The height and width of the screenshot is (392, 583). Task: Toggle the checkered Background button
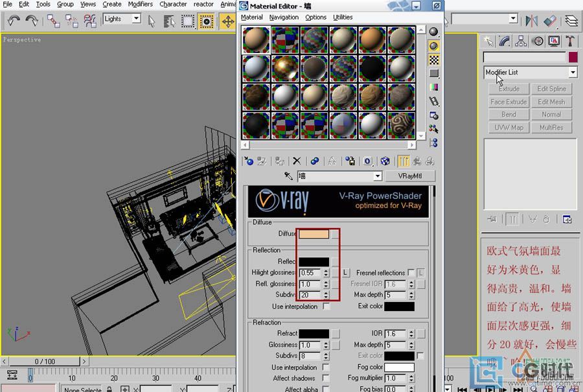pyautogui.click(x=433, y=60)
